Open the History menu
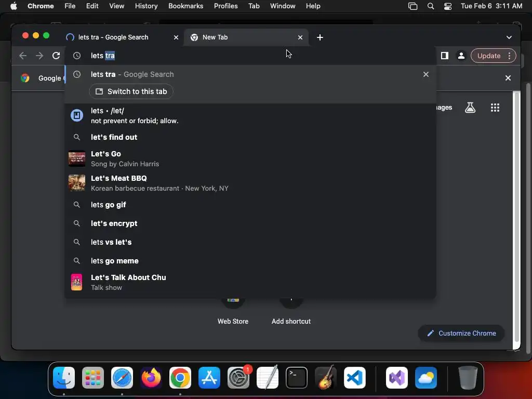The width and height of the screenshot is (532, 399). pos(146,6)
